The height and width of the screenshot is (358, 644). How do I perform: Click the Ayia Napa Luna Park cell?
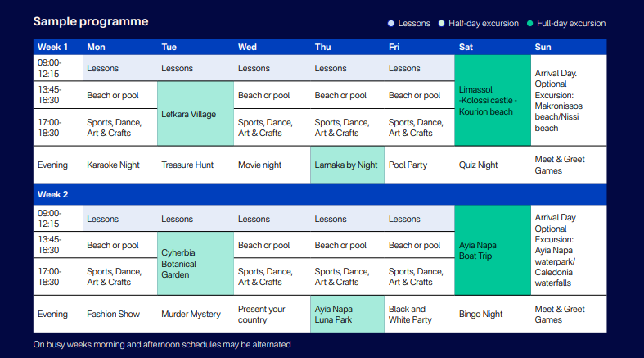click(x=346, y=315)
